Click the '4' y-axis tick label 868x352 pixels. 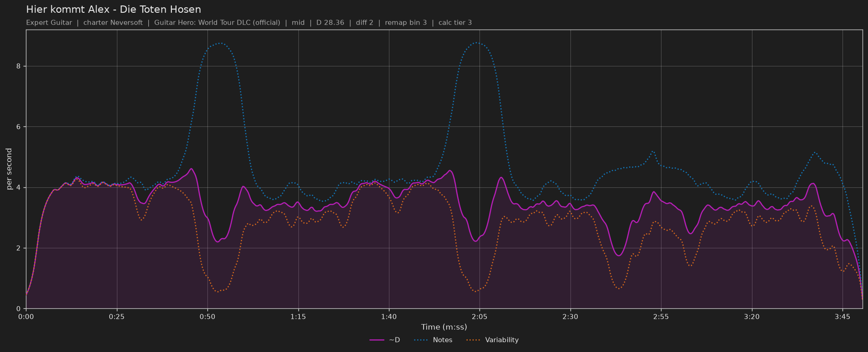coord(19,187)
